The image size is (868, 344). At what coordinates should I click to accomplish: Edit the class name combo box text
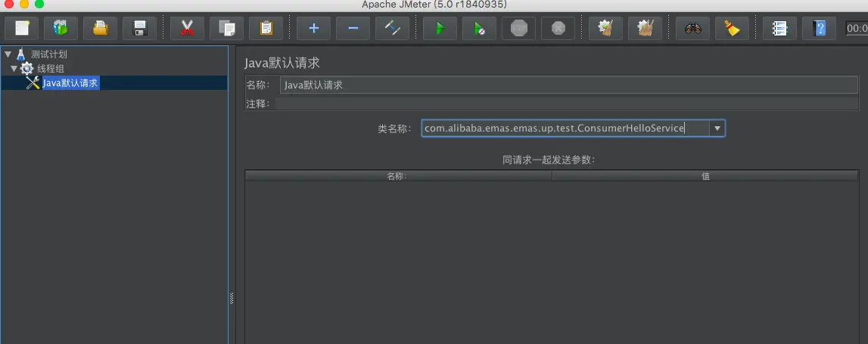pyautogui.click(x=565, y=129)
